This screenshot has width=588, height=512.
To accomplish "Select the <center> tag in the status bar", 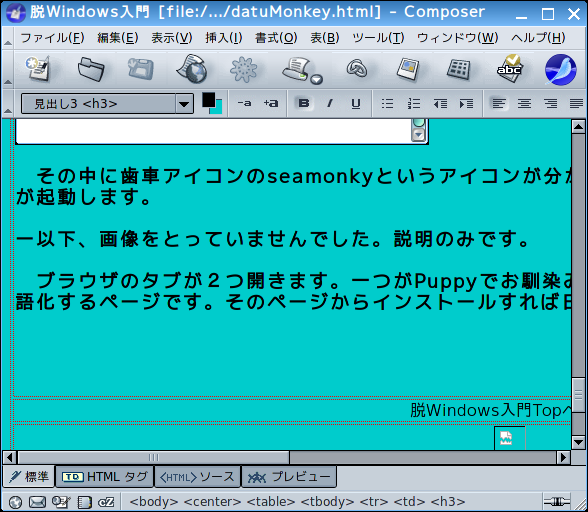I will click(x=212, y=501).
